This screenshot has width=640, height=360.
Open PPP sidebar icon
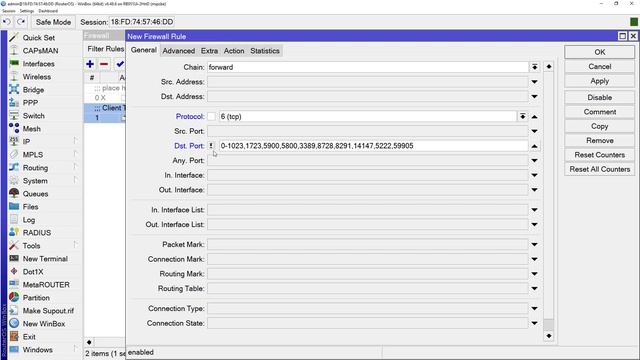pos(14,102)
